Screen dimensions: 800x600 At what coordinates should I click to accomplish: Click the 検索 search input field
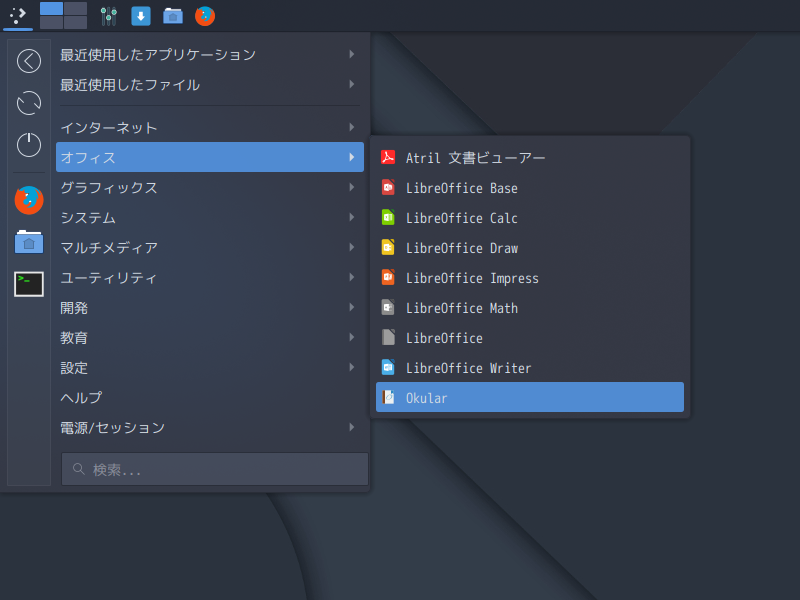[215, 469]
